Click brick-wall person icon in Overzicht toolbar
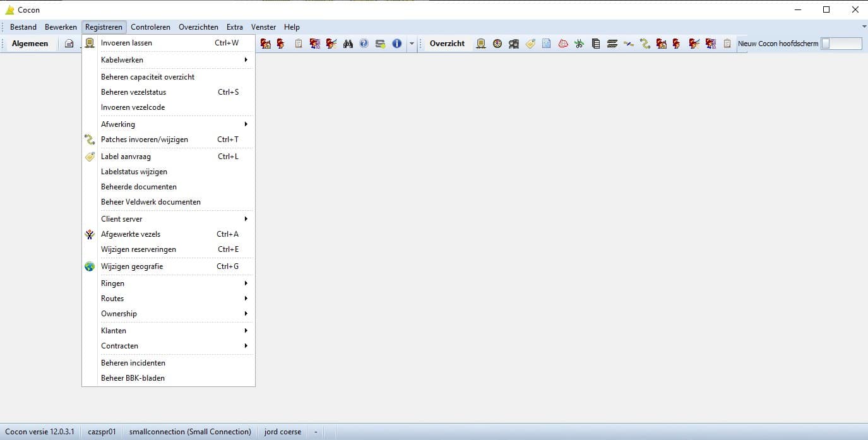 (711, 44)
